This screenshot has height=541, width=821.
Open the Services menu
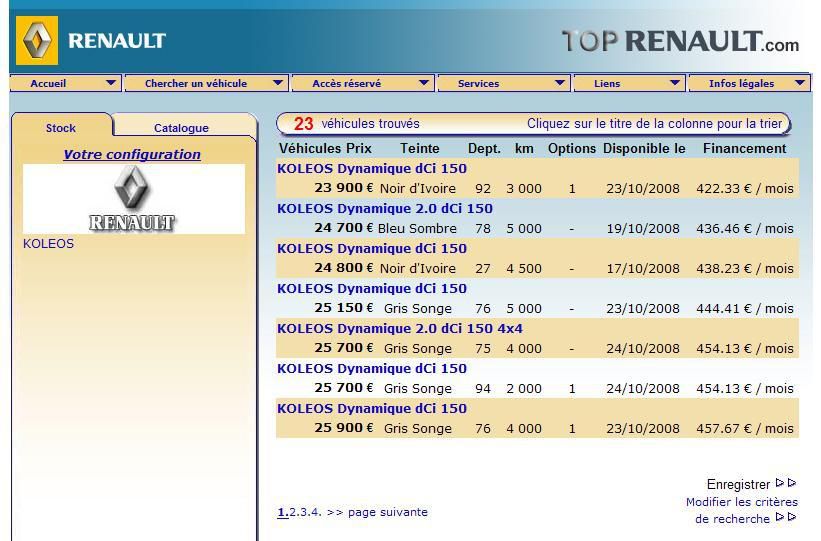(504, 83)
